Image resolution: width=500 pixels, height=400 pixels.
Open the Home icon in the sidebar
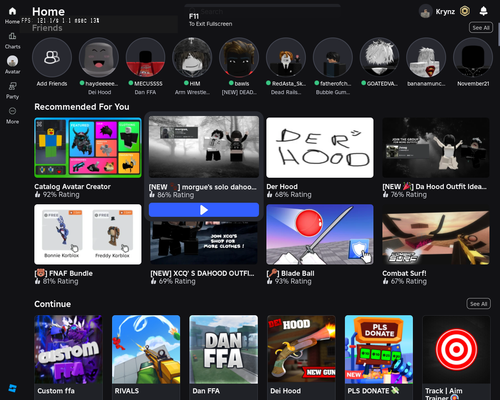(12, 12)
